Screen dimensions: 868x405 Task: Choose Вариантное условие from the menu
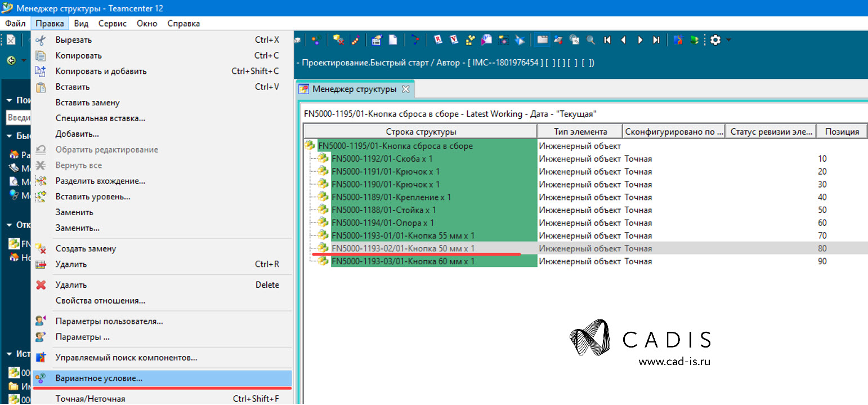pyautogui.click(x=162, y=378)
